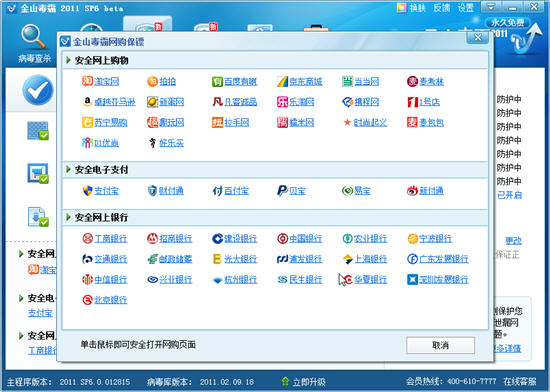
Task: Collapse the 安全网上银行 section
Action: 68,217
